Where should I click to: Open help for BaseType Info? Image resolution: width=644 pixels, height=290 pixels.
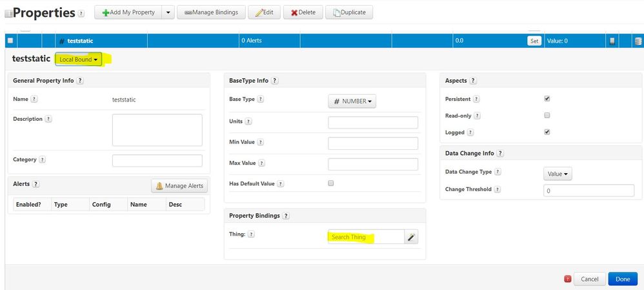(275, 81)
